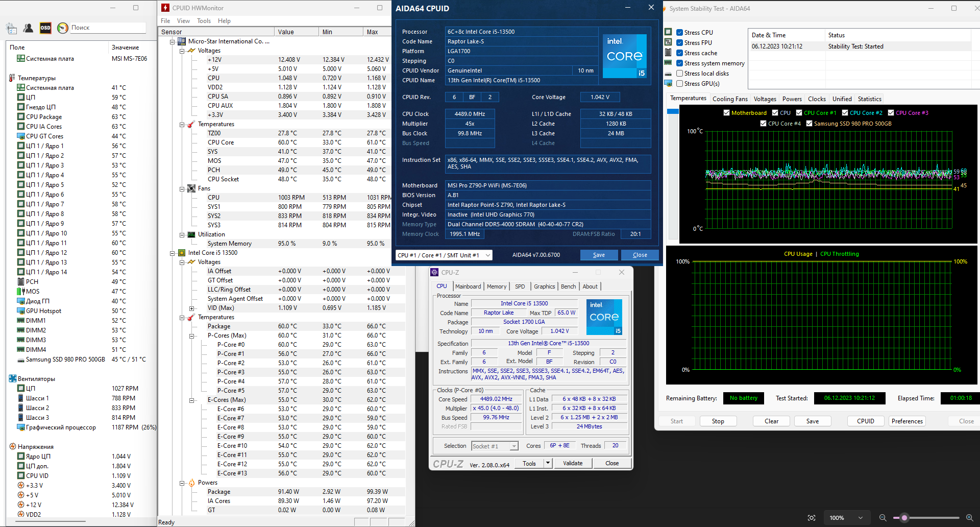Click the disk drive icon beside Stress local disks
Viewport: 980px width, 527px height.
(x=668, y=74)
